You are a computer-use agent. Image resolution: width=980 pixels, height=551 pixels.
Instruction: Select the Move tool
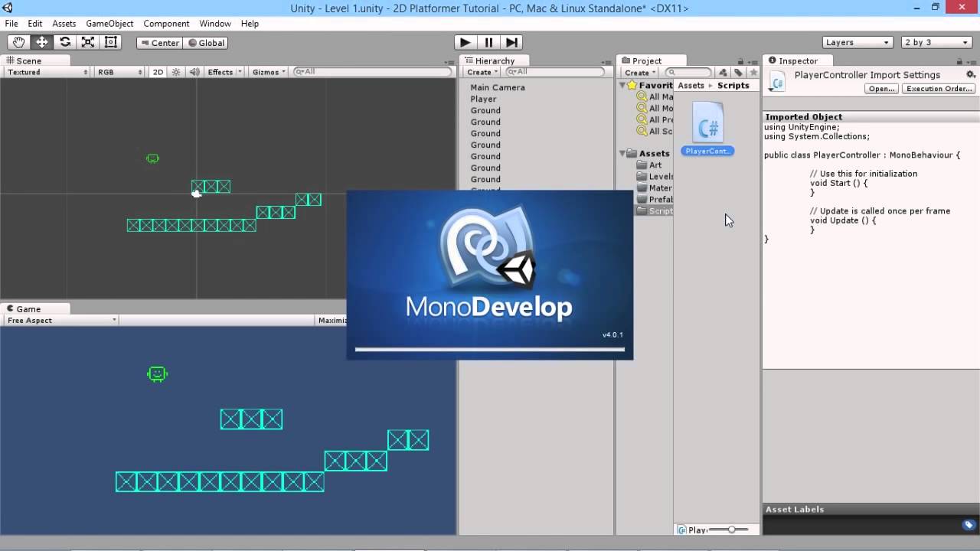[41, 43]
